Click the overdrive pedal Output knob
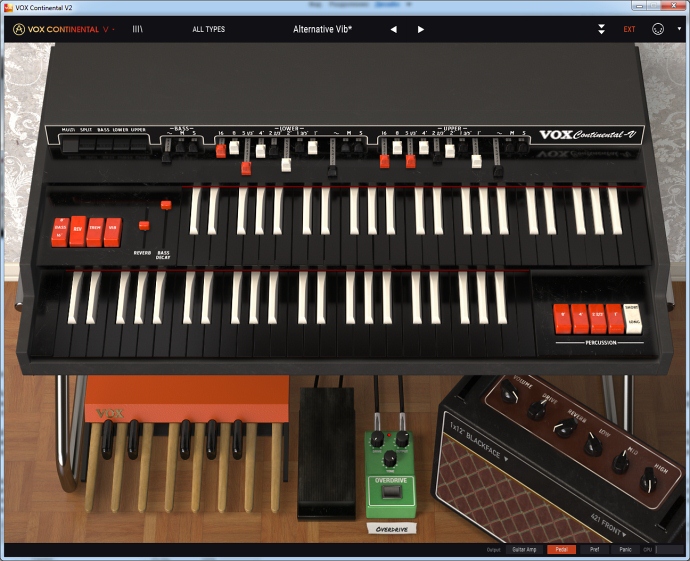Image resolution: width=690 pixels, height=561 pixels. tap(402, 440)
